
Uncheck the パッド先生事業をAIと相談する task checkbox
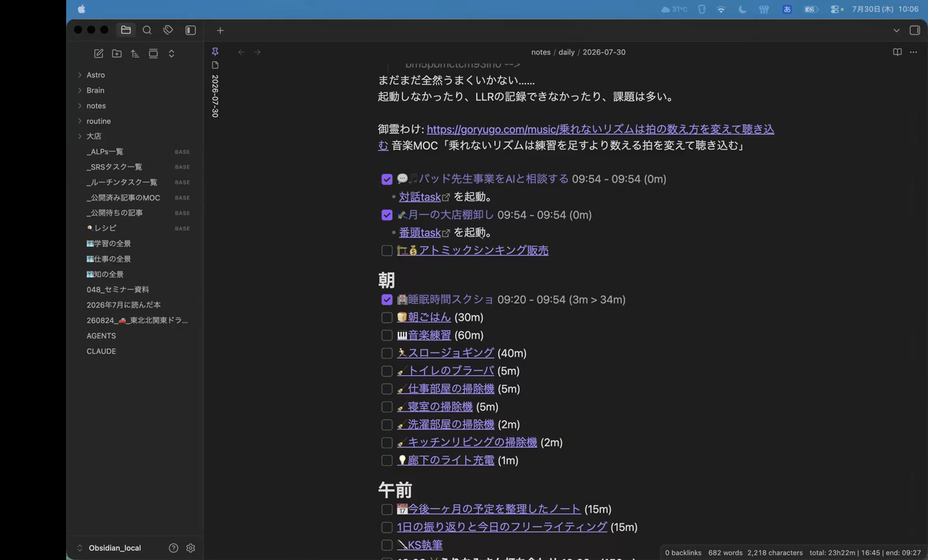(x=387, y=179)
